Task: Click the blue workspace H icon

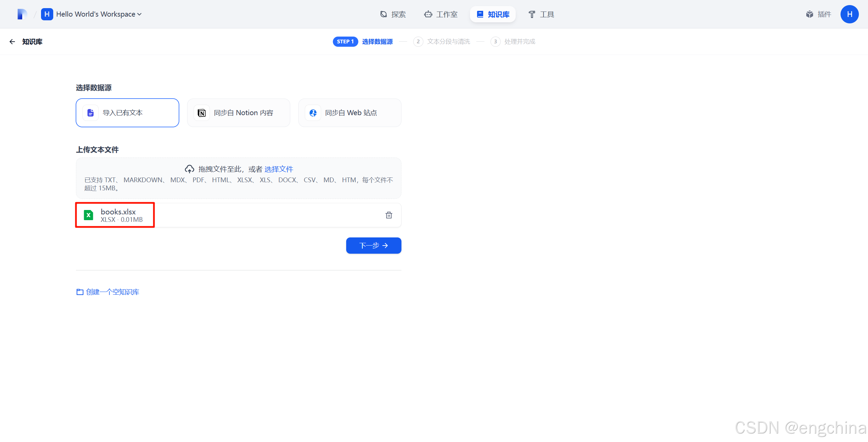Action: [x=47, y=14]
